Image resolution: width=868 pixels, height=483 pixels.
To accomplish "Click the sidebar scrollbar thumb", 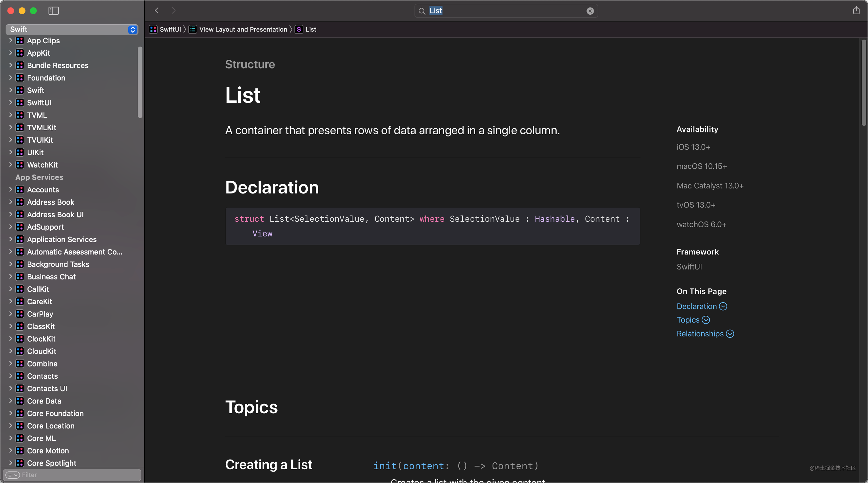I will (x=140, y=83).
